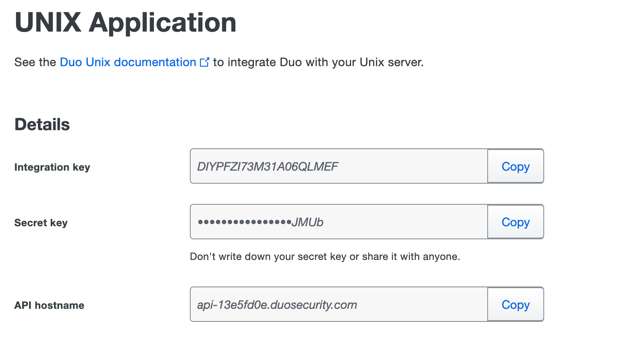Copy the API hostname

click(x=516, y=304)
